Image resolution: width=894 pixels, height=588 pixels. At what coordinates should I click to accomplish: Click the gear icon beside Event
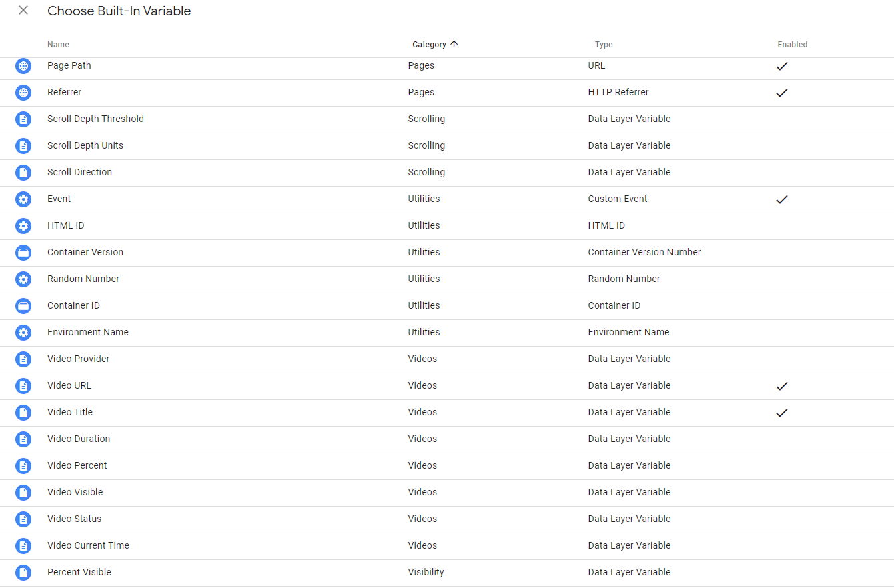tap(23, 199)
